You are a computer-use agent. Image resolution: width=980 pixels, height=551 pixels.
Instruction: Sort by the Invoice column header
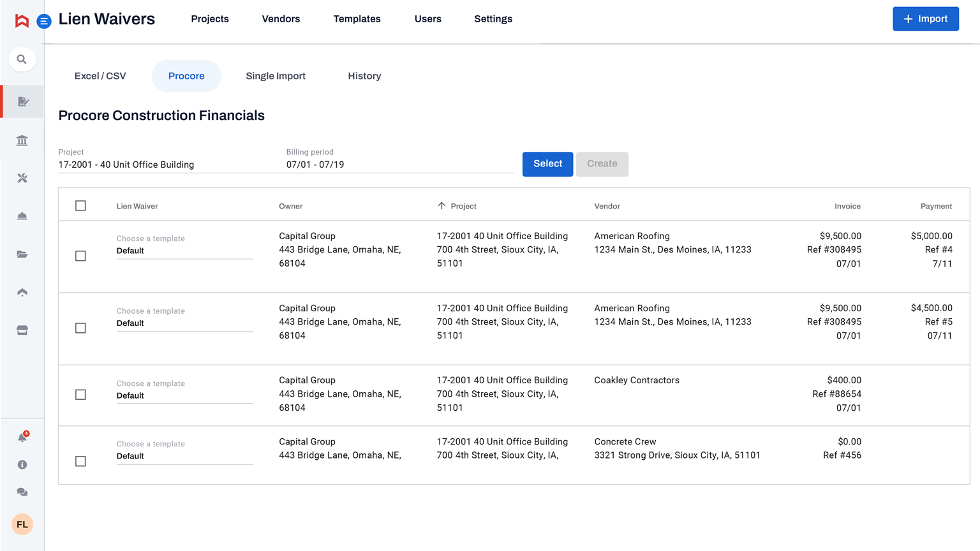[848, 206]
